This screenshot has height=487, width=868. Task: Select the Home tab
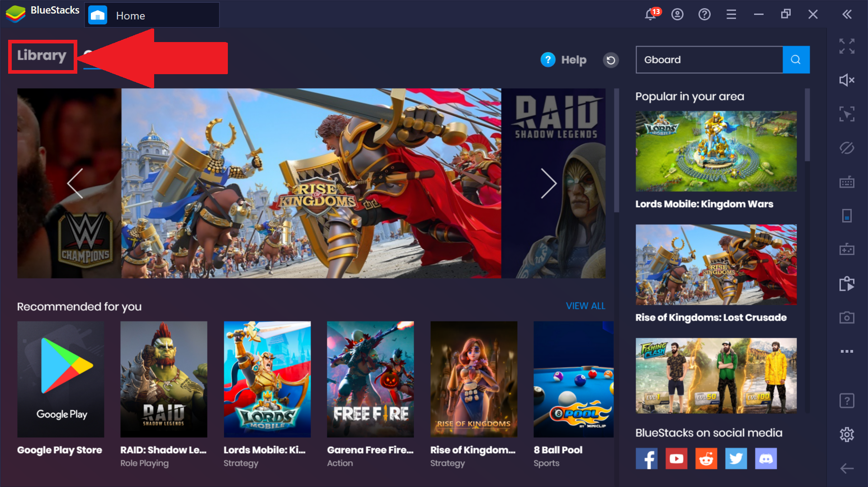coord(151,15)
